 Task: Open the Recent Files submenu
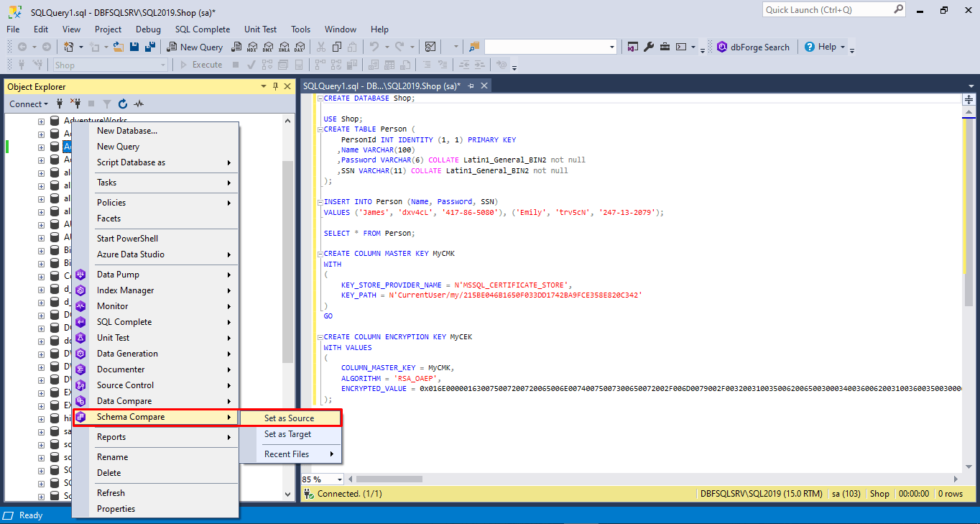(x=288, y=454)
